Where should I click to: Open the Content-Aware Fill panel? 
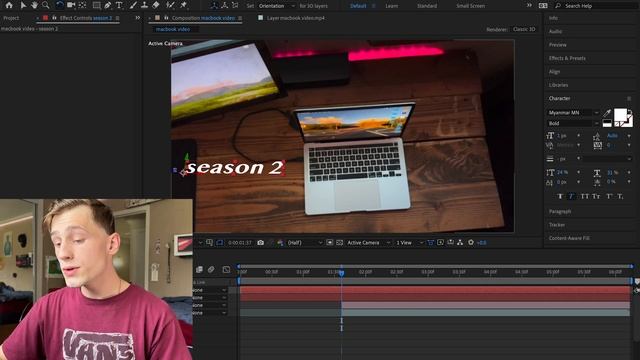(569, 238)
